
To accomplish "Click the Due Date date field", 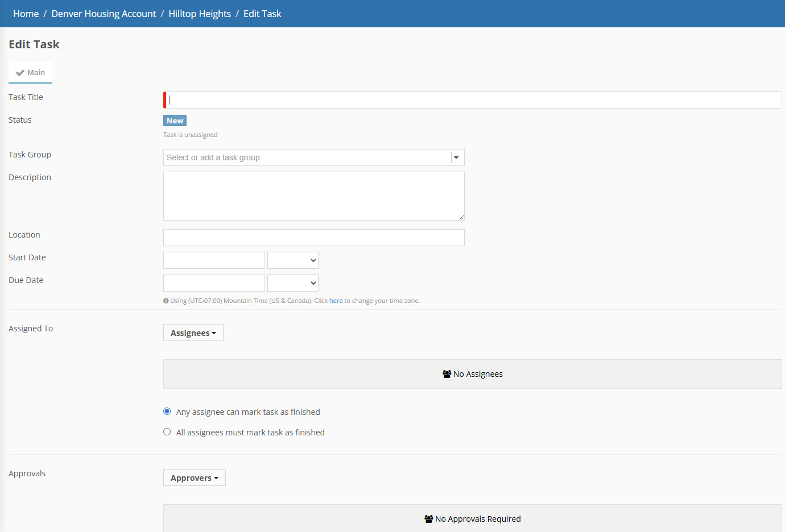I will point(214,283).
